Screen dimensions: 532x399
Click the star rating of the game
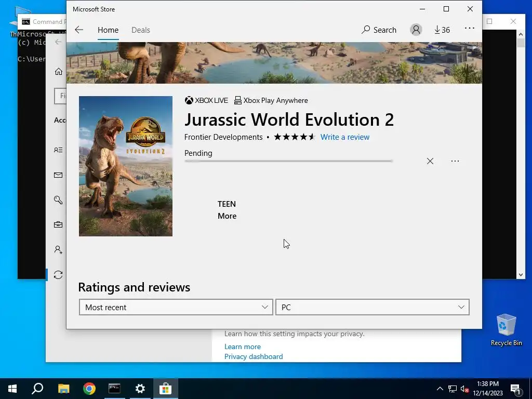[295, 137]
